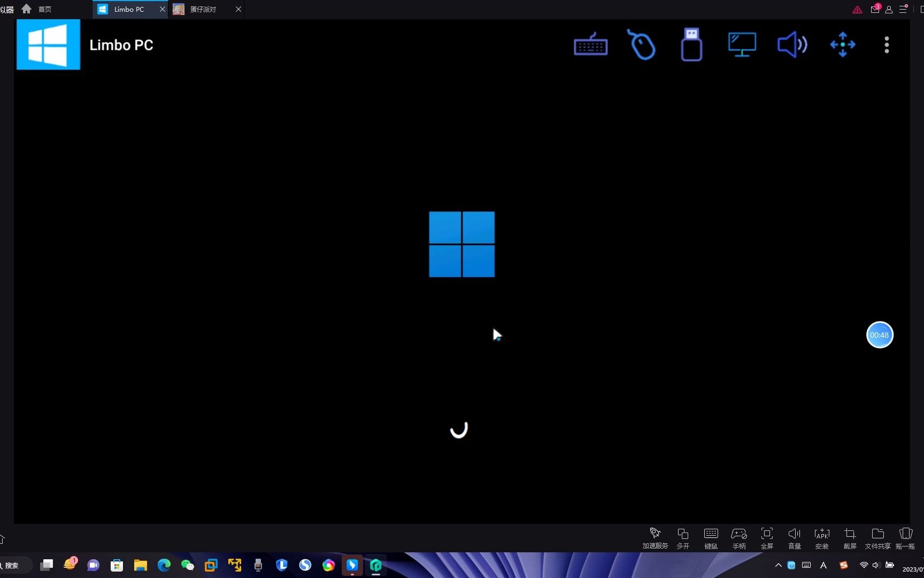Open the Limbo PC keyboard icon
The height and width of the screenshot is (578, 924).
(x=590, y=45)
